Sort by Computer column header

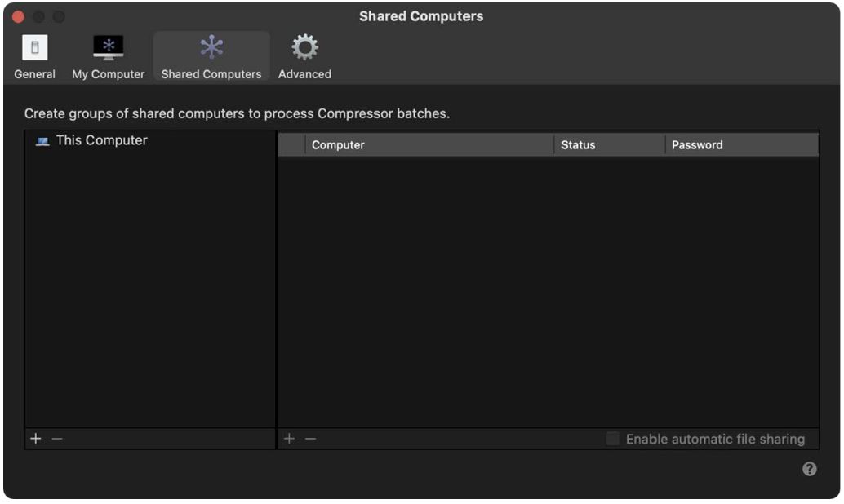click(x=429, y=145)
